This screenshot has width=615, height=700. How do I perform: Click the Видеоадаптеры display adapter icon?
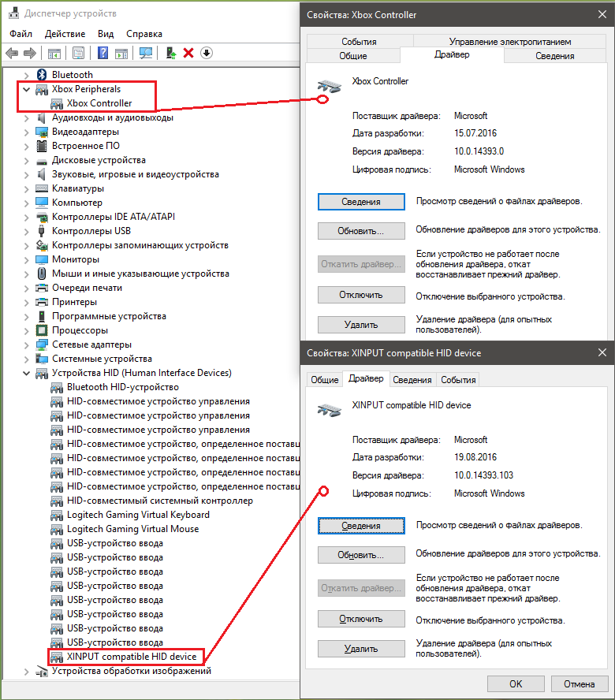pyautogui.click(x=42, y=132)
